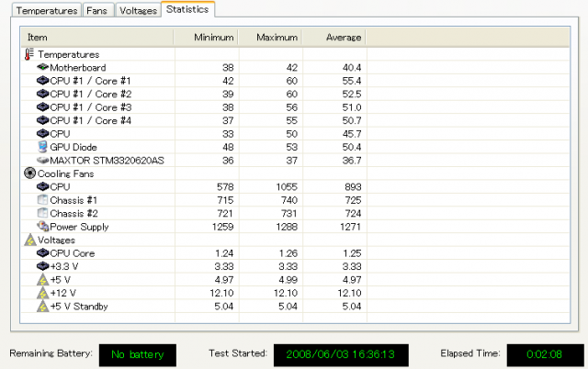Click Motherboard average value 40.4
The width and height of the screenshot is (588, 369).
(x=352, y=67)
